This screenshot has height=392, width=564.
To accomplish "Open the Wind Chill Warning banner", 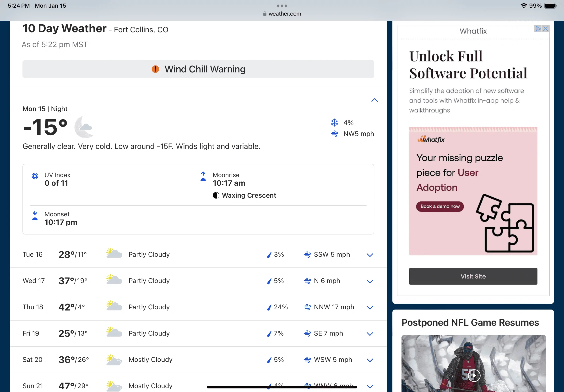I will [x=198, y=69].
